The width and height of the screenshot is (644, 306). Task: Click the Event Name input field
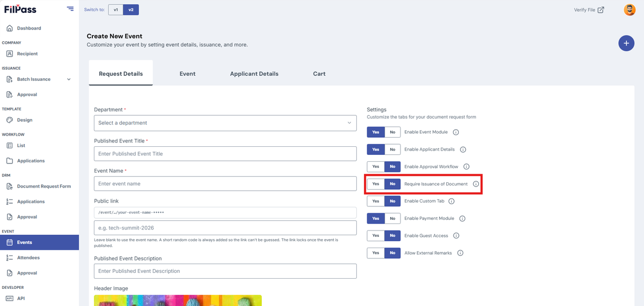coord(225,184)
